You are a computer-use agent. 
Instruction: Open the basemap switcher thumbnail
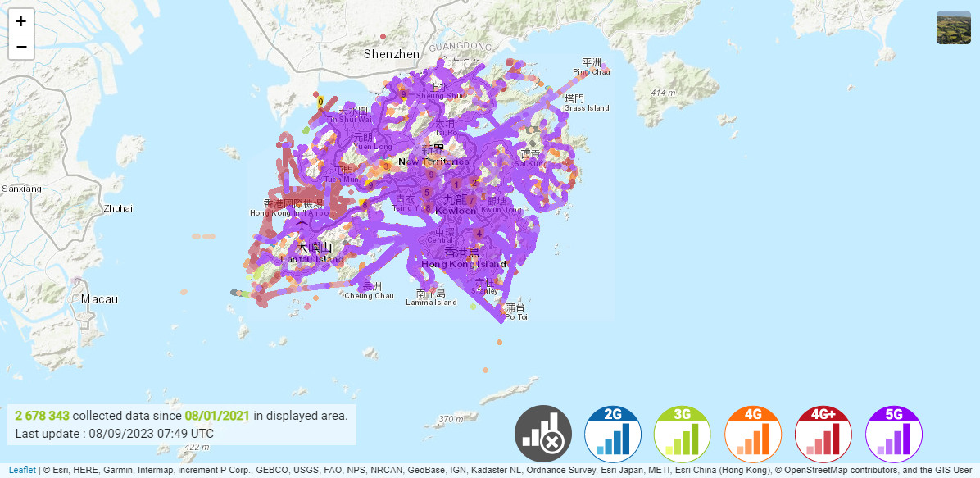tap(954, 27)
